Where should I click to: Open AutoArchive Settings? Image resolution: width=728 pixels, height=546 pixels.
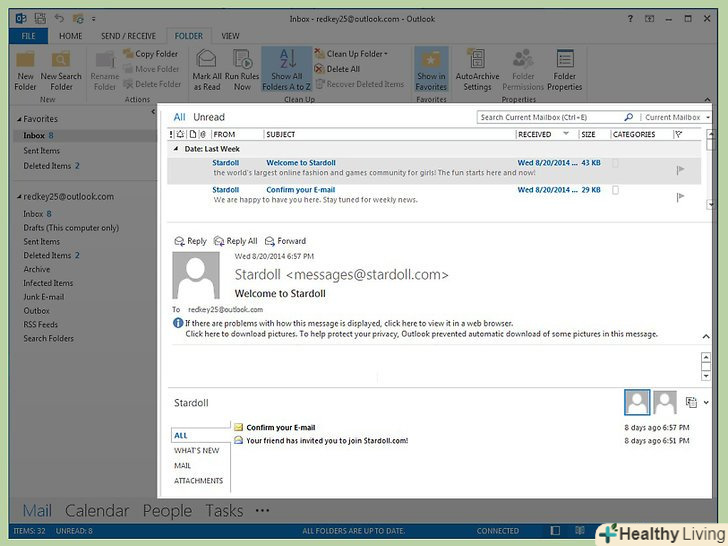coord(477,71)
